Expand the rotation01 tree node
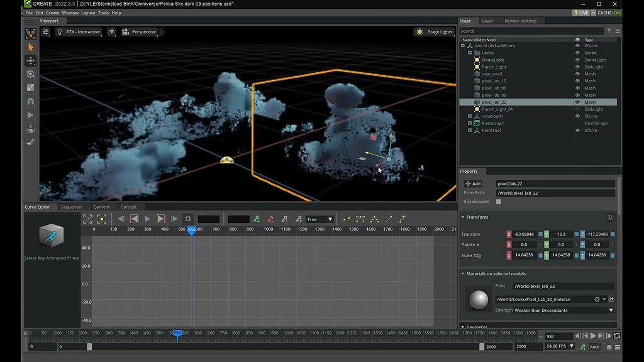Screen dimensions: 644x362 (470, 116)
